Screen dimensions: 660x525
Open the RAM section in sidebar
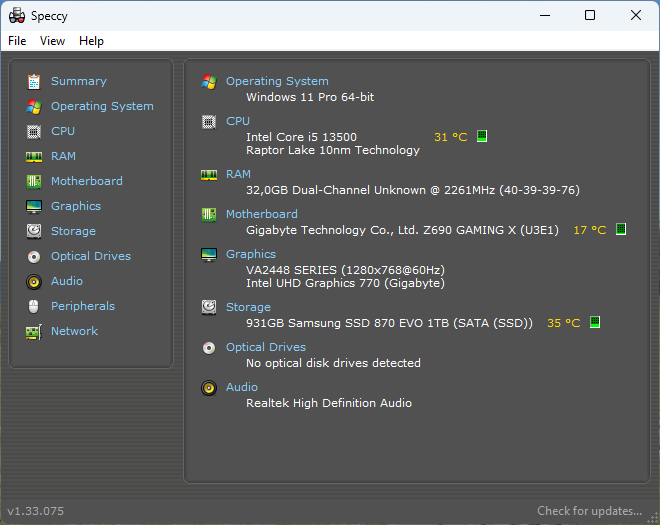point(63,156)
